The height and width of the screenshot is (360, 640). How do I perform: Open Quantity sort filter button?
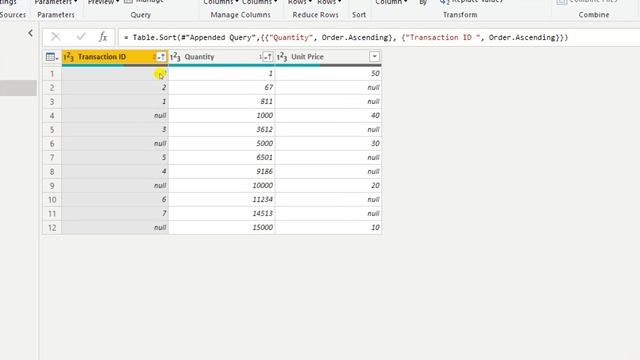click(x=268, y=57)
